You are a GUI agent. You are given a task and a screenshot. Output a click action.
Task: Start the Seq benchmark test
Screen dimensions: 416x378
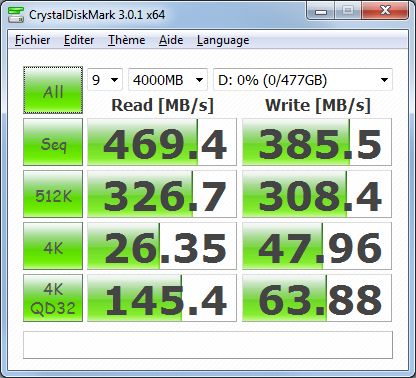coord(53,142)
